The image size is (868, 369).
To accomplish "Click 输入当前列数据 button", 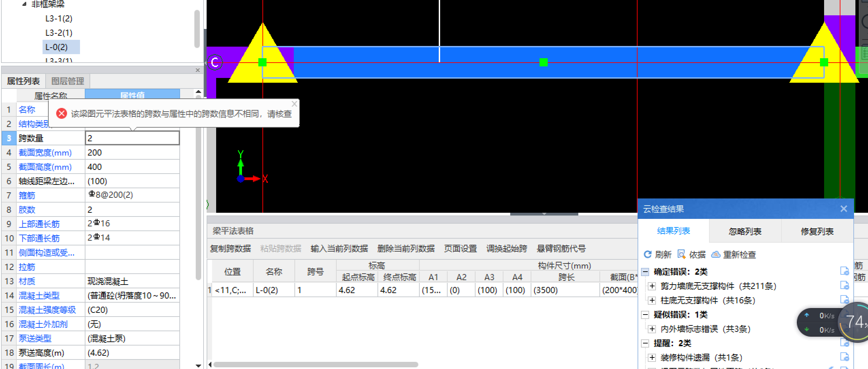I will coord(339,248).
